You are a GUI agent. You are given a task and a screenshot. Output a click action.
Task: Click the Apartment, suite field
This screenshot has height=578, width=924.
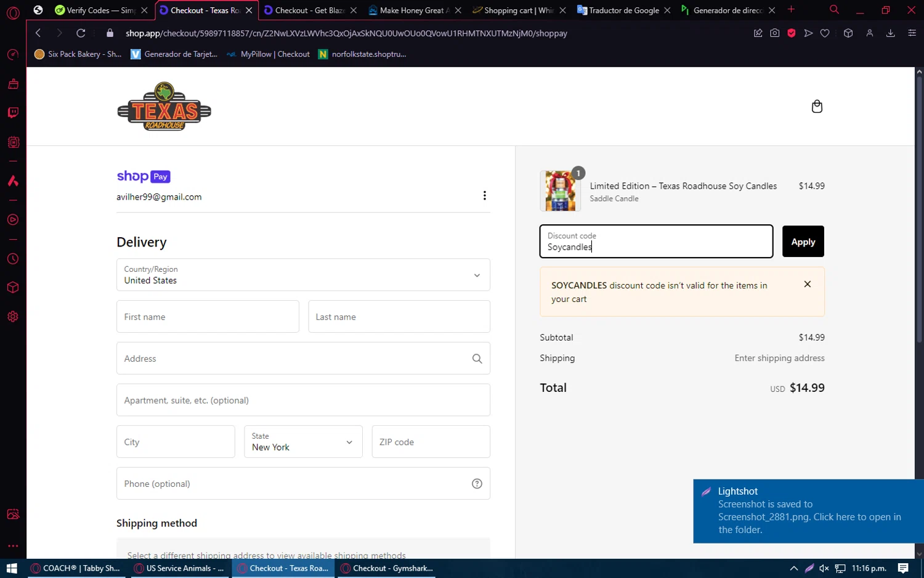click(x=303, y=401)
